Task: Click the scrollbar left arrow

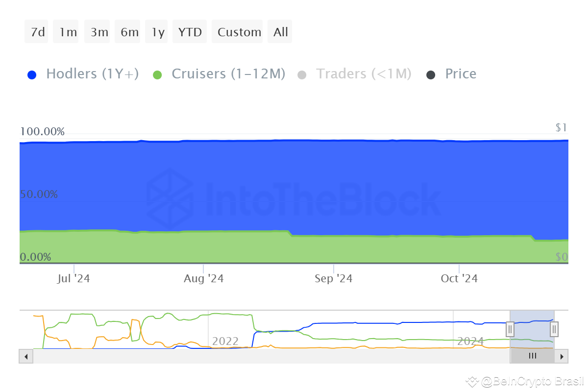Action: click(26, 356)
